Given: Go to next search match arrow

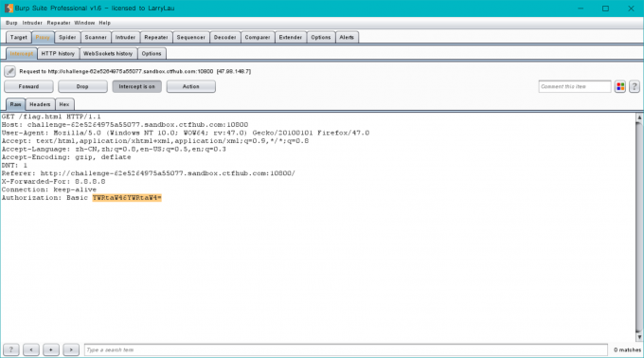Looking at the screenshot, I should (71, 349).
